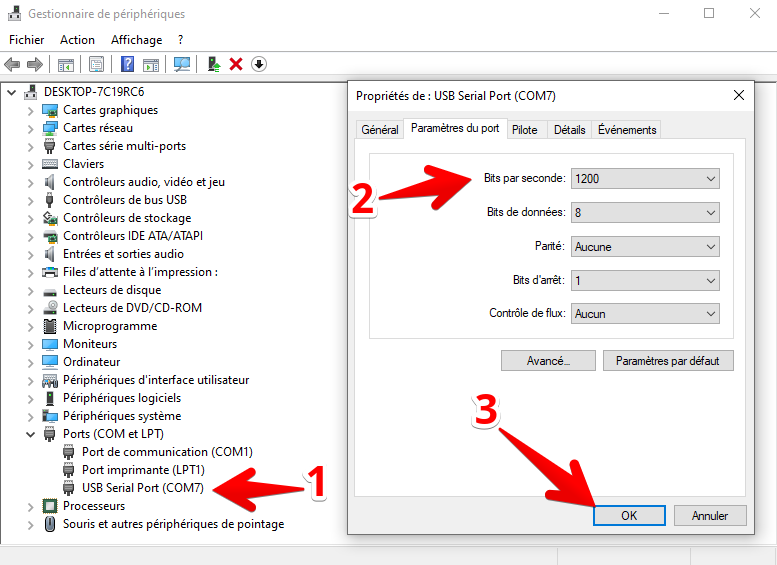Close the USB Serial Port properties dialog
The height and width of the screenshot is (565, 777).
tap(739, 95)
